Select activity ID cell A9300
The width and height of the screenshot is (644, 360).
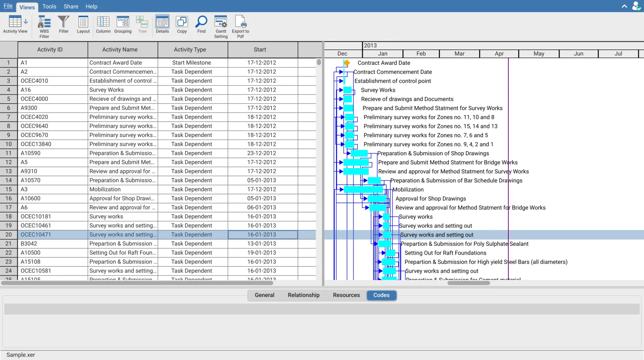(x=53, y=108)
